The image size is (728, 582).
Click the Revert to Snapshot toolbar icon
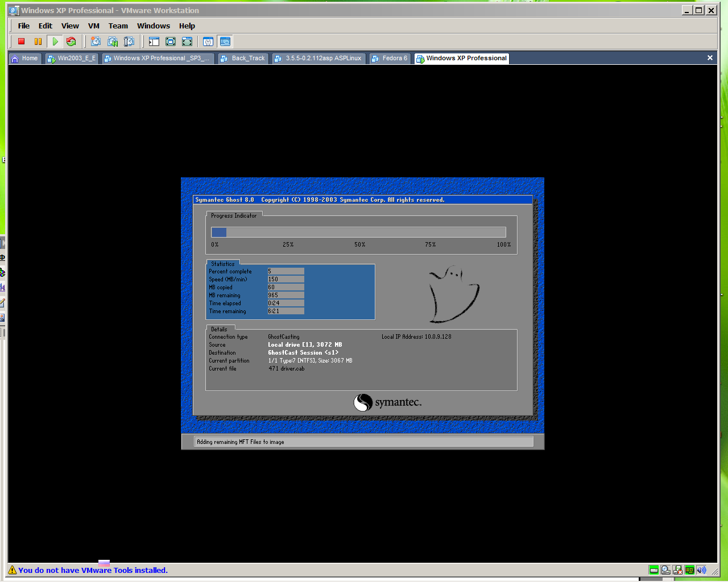point(113,41)
